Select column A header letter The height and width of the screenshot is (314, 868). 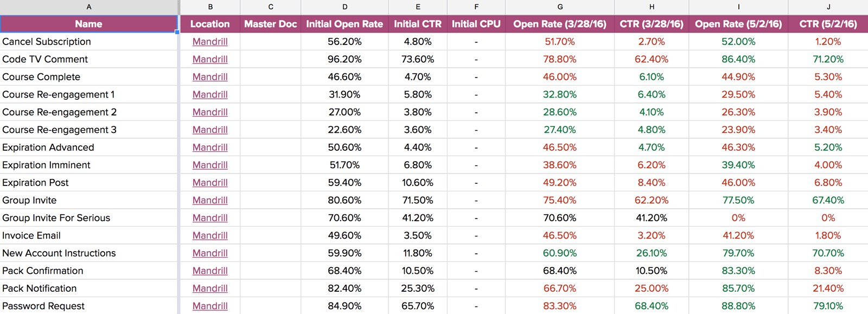coord(89,7)
